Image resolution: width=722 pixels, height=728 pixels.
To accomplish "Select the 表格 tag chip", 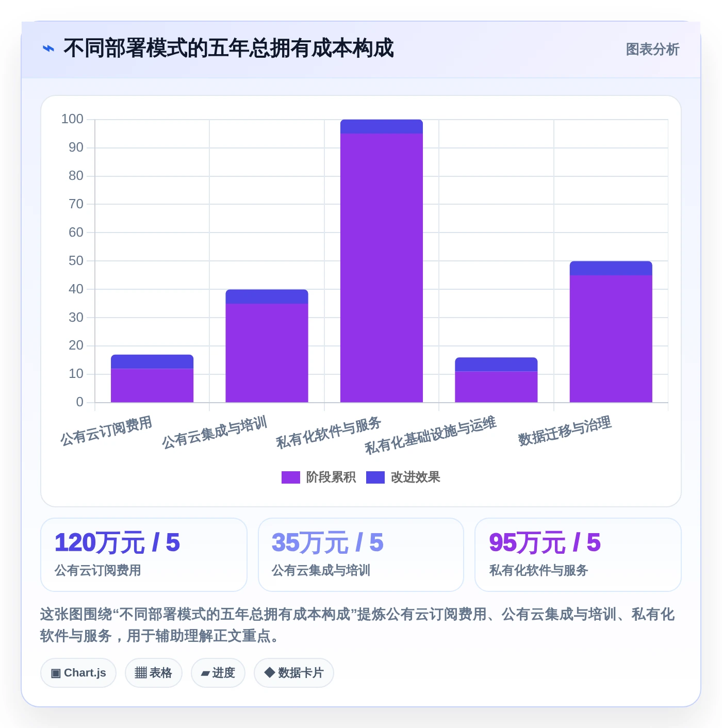I will (154, 673).
